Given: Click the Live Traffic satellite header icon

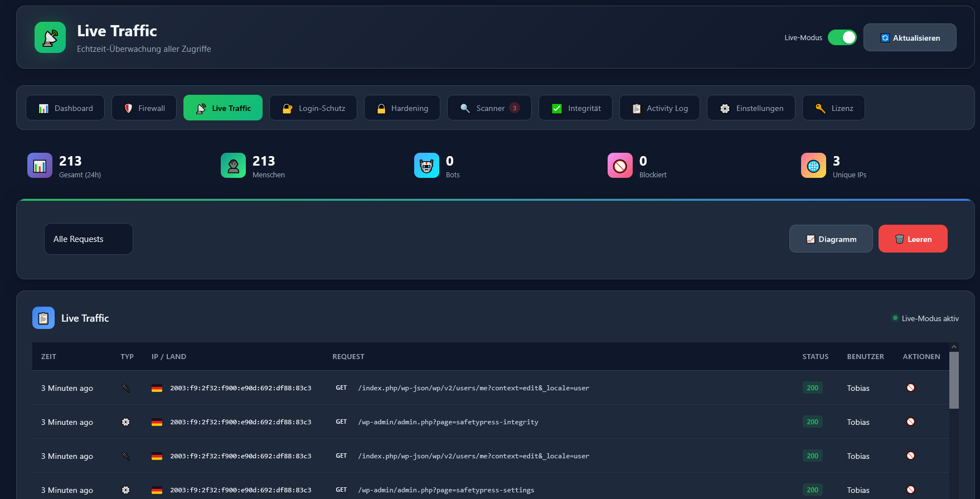Looking at the screenshot, I should pos(50,37).
